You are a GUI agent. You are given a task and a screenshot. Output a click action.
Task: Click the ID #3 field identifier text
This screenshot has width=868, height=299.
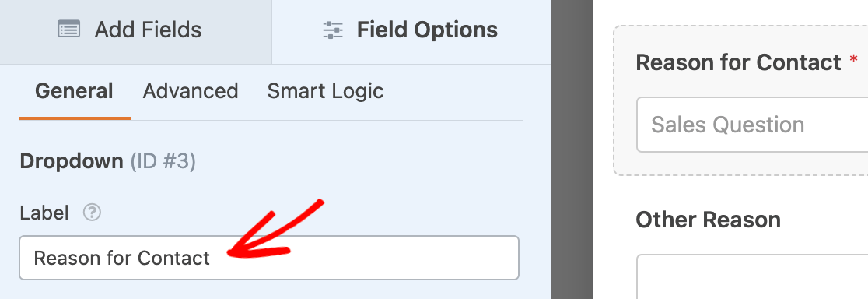pos(163,162)
